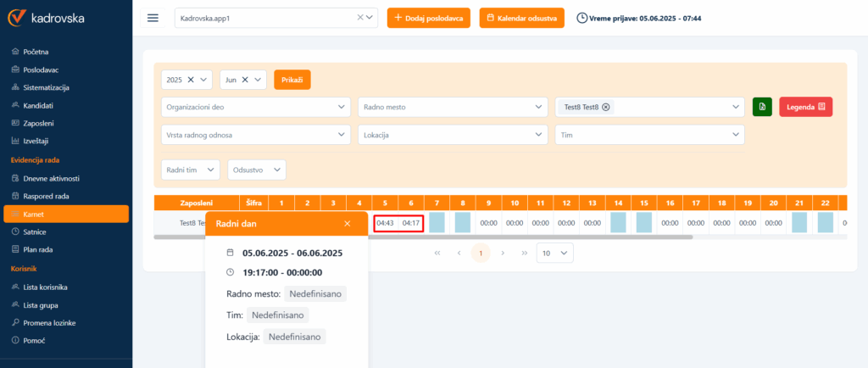Click the blue cell under day 7

[x=437, y=222]
